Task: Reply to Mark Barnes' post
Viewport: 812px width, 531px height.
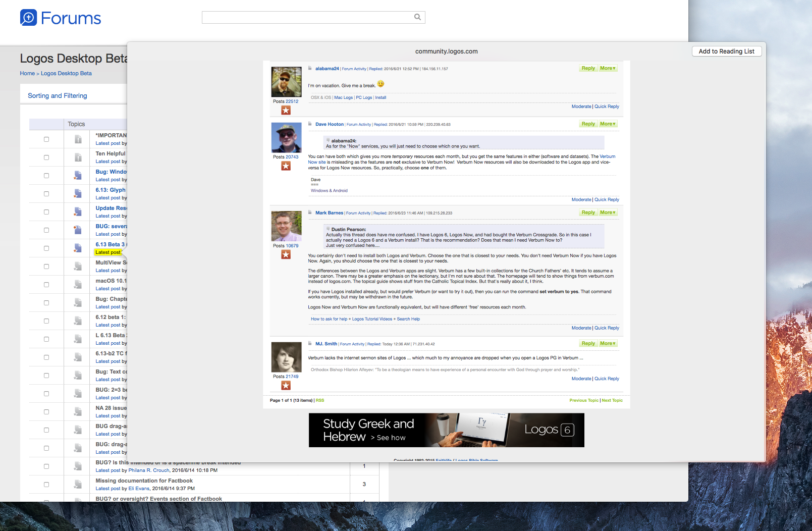Action: click(588, 213)
